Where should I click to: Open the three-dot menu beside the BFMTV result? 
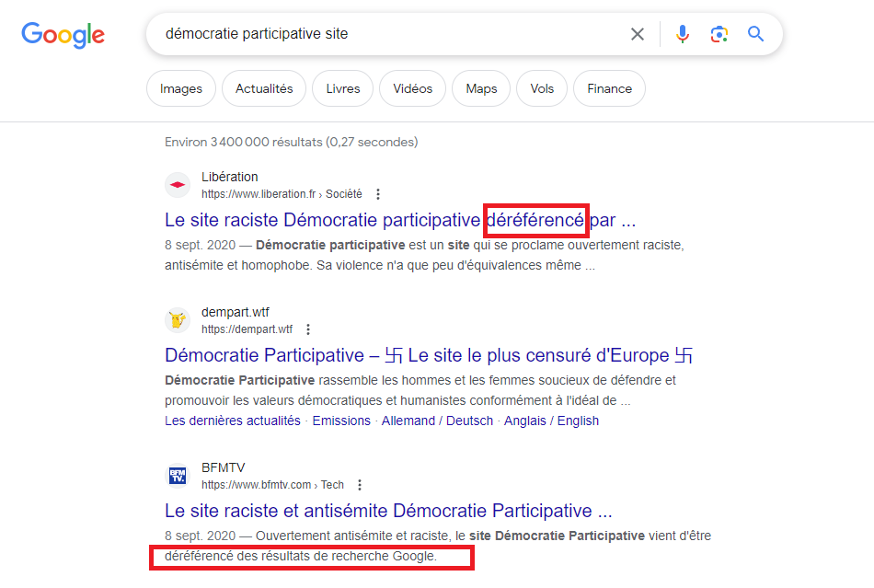coord(360,485)
